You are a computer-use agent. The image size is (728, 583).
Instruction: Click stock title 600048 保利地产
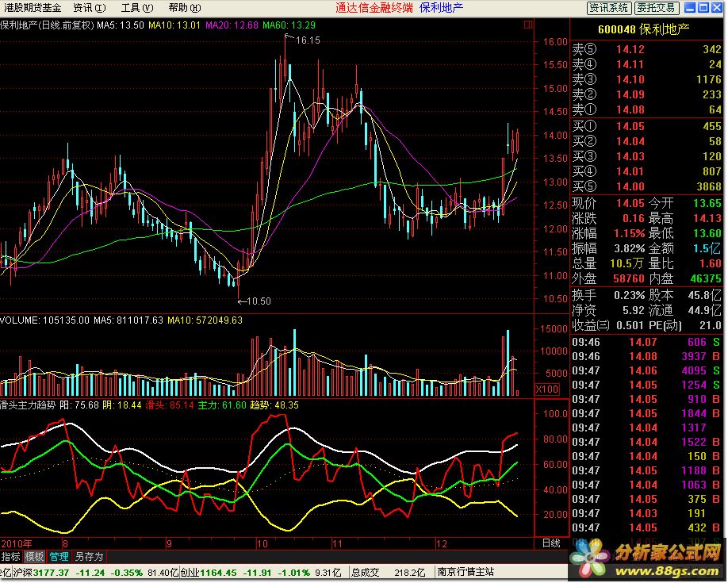coord(643,29)
